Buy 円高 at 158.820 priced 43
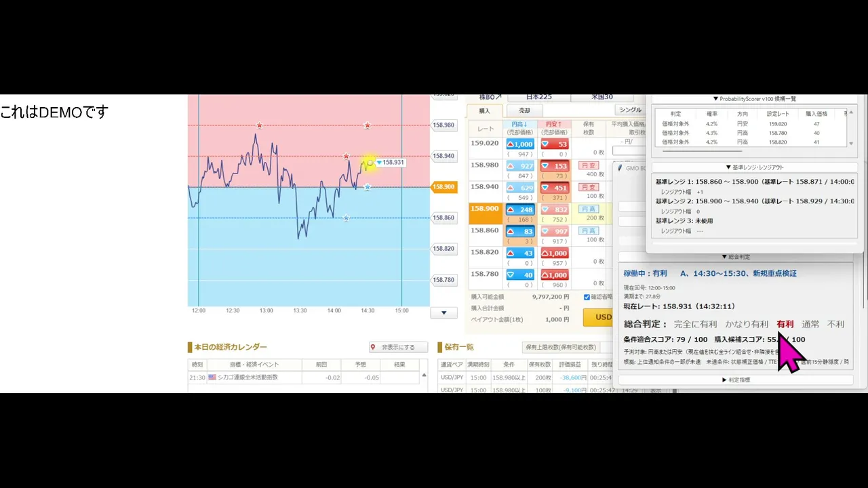 pos(520,253)
